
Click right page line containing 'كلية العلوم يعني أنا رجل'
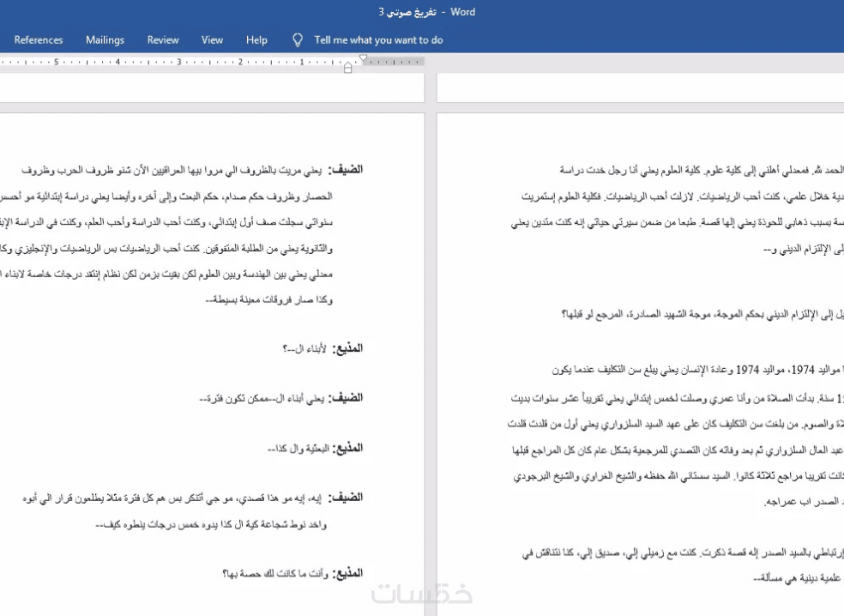[702, 170]
